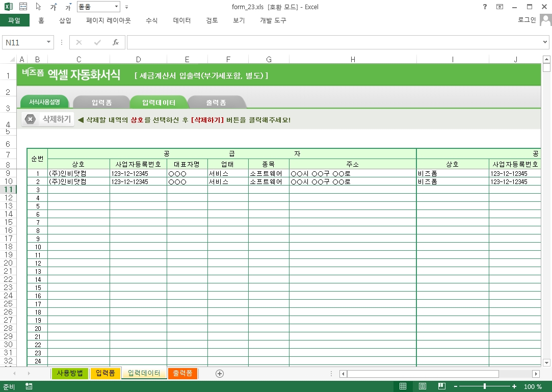This screenshot has width=552, height=392.
Task: Click the Insert Function fx icon
Action: point(116,42)
